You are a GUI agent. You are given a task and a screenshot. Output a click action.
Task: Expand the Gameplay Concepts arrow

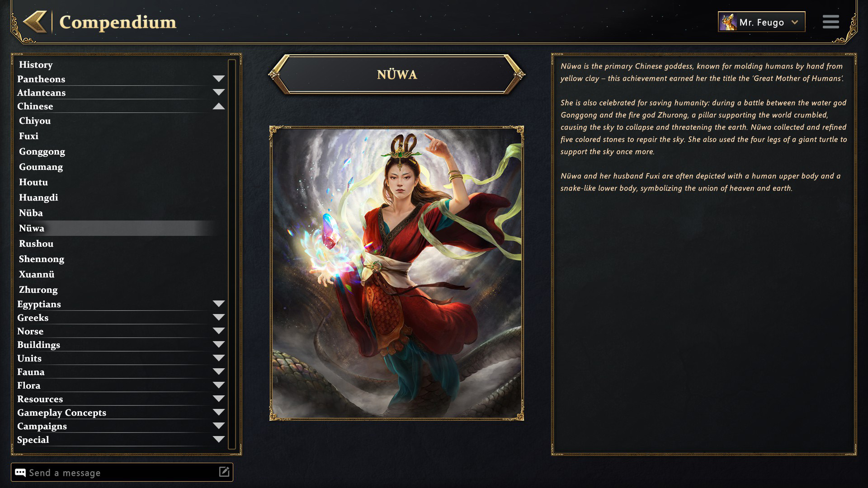(x=219, y=412)
